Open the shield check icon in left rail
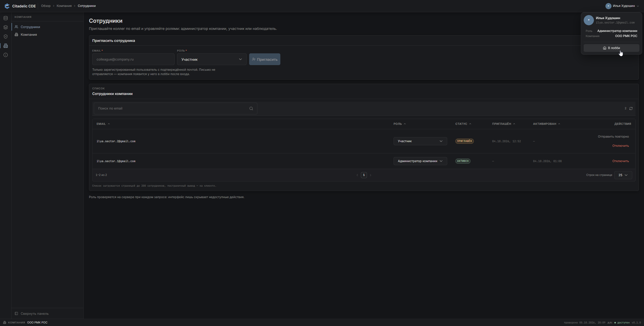Image resolution: width=644 pixels, height=326 pixels. (x=6, y=37)
